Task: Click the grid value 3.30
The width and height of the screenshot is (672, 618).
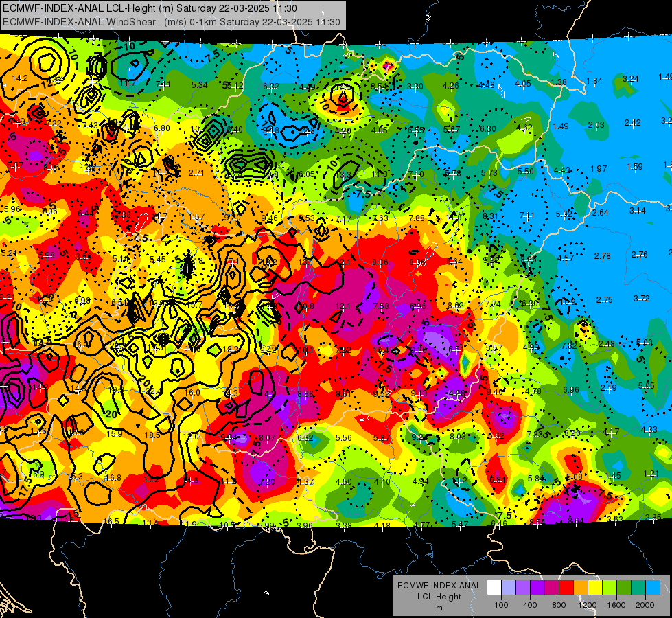Action: click(x=415, y=87)
